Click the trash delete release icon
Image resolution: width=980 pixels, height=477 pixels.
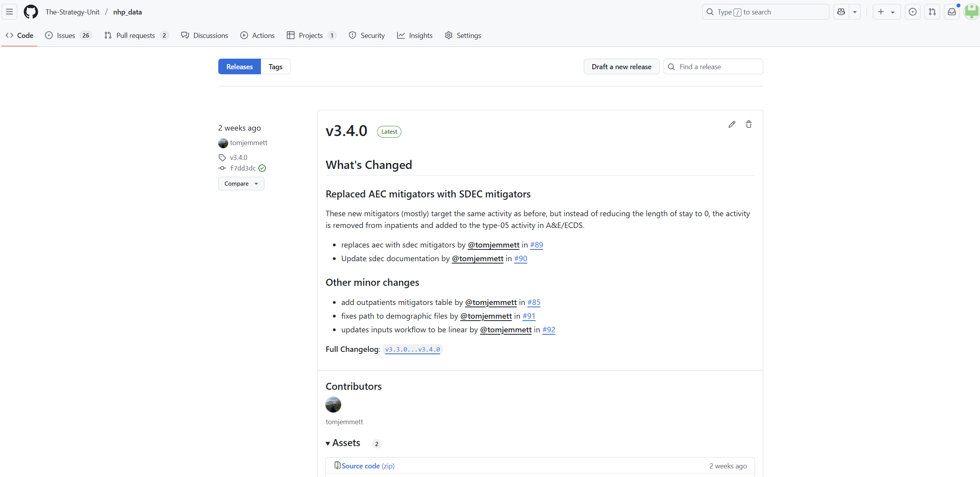pyautogui.click(x=748, y=124)
